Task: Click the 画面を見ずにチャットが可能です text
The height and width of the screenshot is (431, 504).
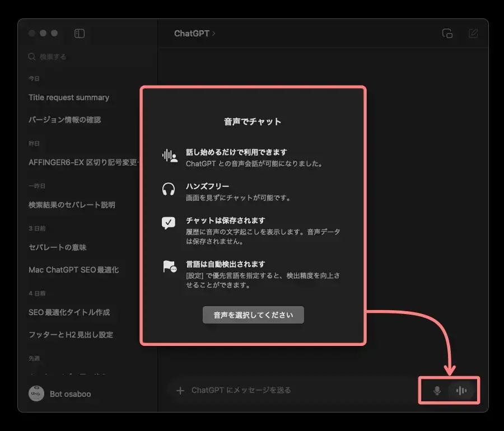Action: point(239,198)
